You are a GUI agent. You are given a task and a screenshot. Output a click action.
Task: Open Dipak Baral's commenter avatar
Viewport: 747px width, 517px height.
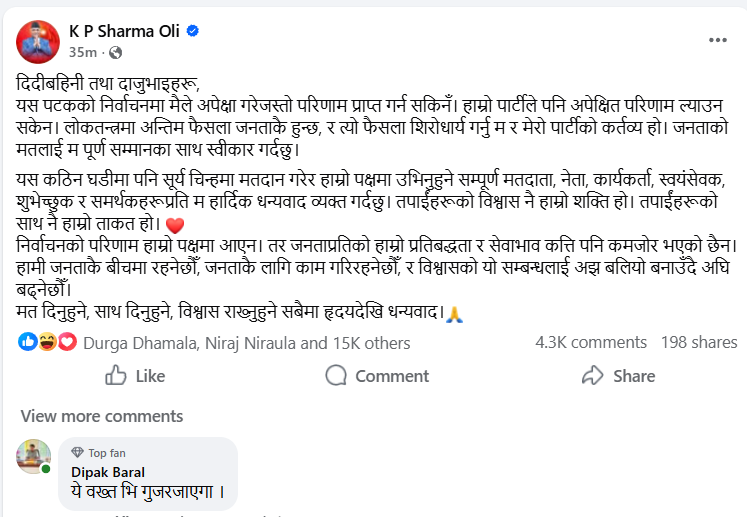pos(34,456)
